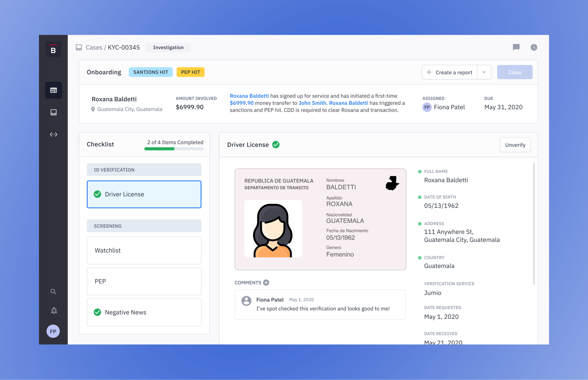Viewport: 588px width, 380px height.
Task: Open the cases card icon in sidebar
Action: [53, 90]
